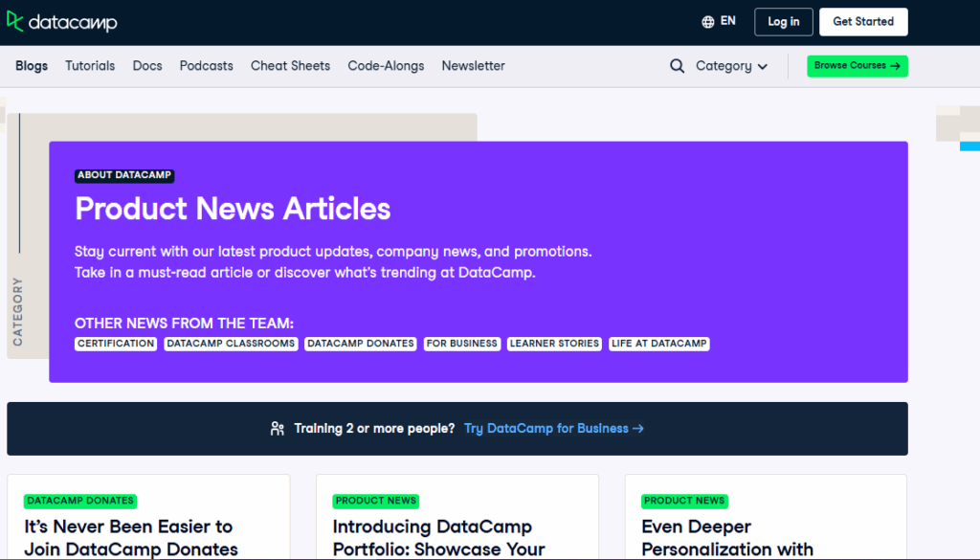Click the Browse Courses button
980x560 pixels.
click(x=857, y=66)
